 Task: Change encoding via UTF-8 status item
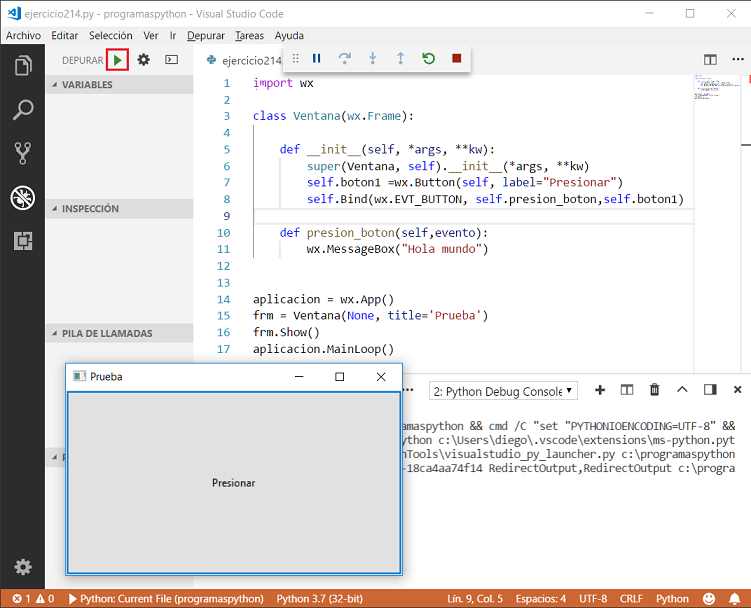click(x=592, y=598)
